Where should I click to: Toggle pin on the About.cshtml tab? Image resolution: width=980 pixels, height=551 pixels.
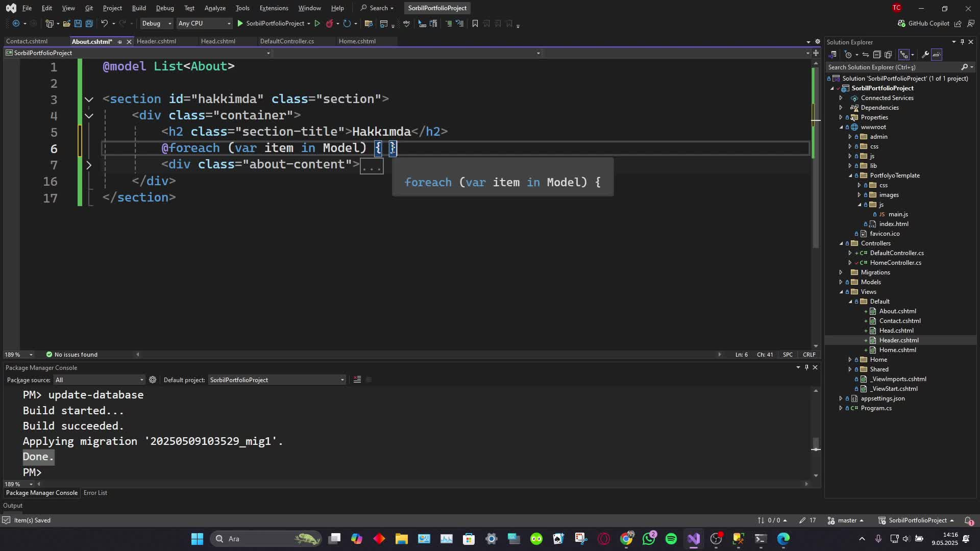pyautogui.click(x=120, y=42)
